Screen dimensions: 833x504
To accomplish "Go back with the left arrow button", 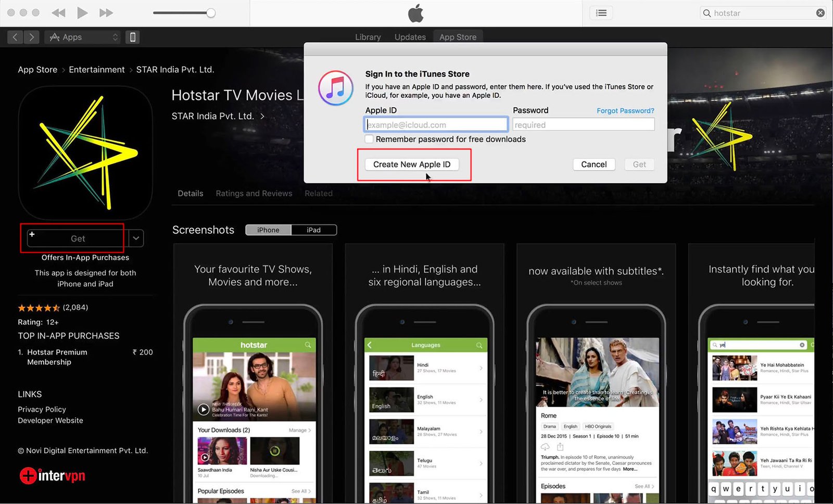I will pos(15,37).
